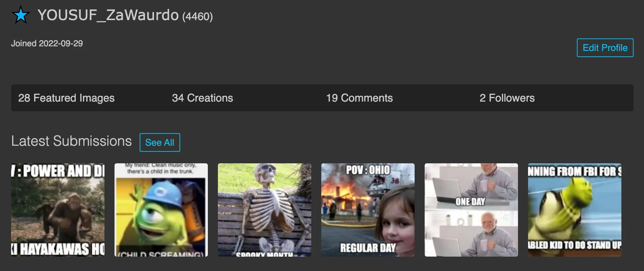
Task: Click the Latest Submissions heading
Action: click(71, 141)
